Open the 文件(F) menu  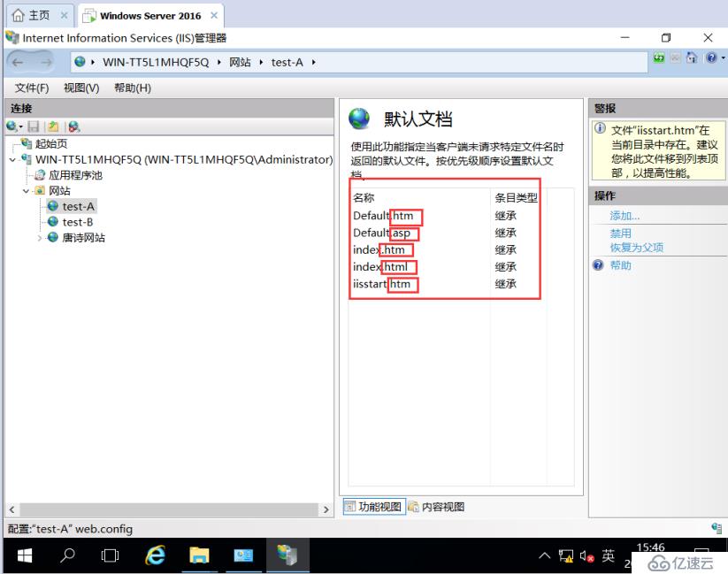pos(32,88)
